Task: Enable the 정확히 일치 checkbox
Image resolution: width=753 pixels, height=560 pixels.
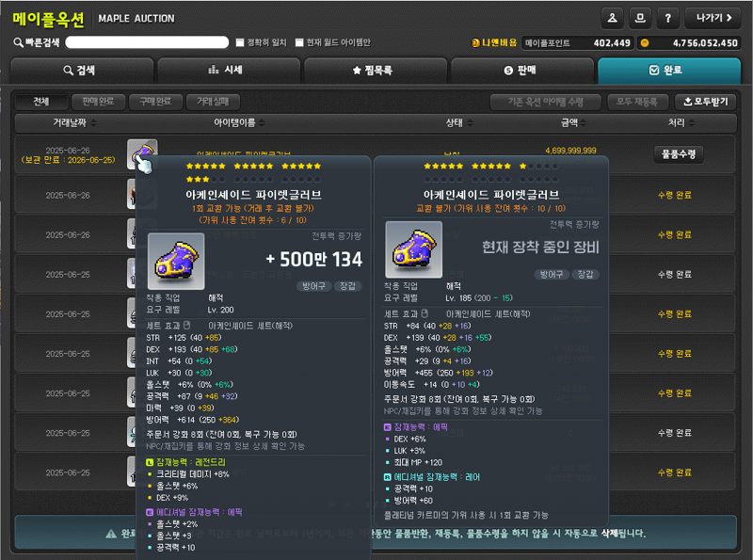Action: 240,42
